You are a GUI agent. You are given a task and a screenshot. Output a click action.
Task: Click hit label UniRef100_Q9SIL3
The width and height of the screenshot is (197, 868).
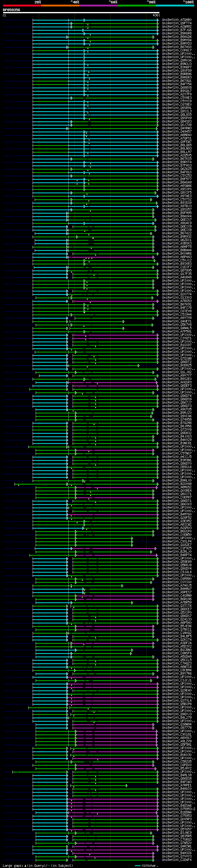[x=176, y=111]
